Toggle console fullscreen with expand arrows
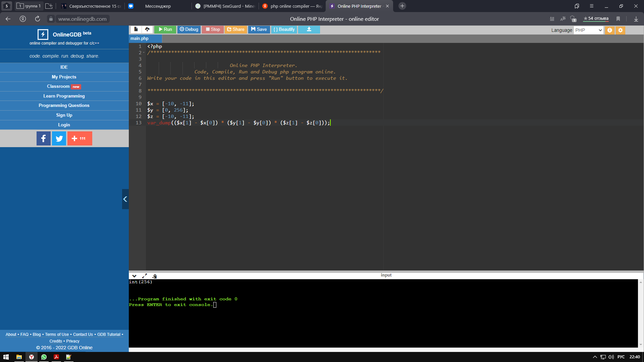The image size is (644, 362). tap(145, 276)
